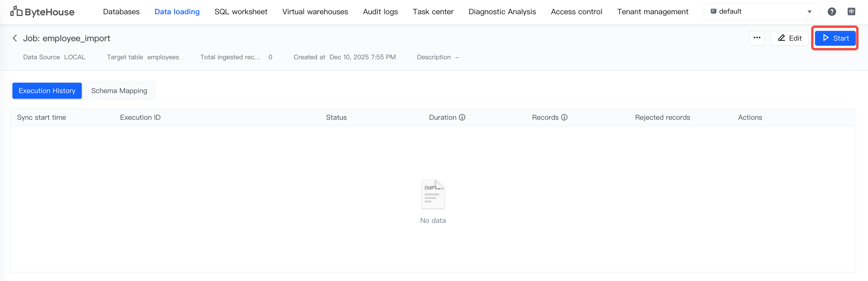Select the Execution History tab
This screenshot has height=281, width=868.
pos(47,91)
